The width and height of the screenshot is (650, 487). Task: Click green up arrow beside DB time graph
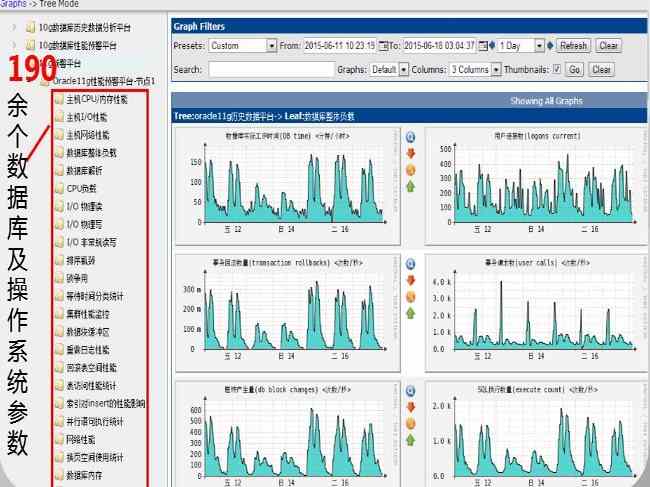(410, 187)
